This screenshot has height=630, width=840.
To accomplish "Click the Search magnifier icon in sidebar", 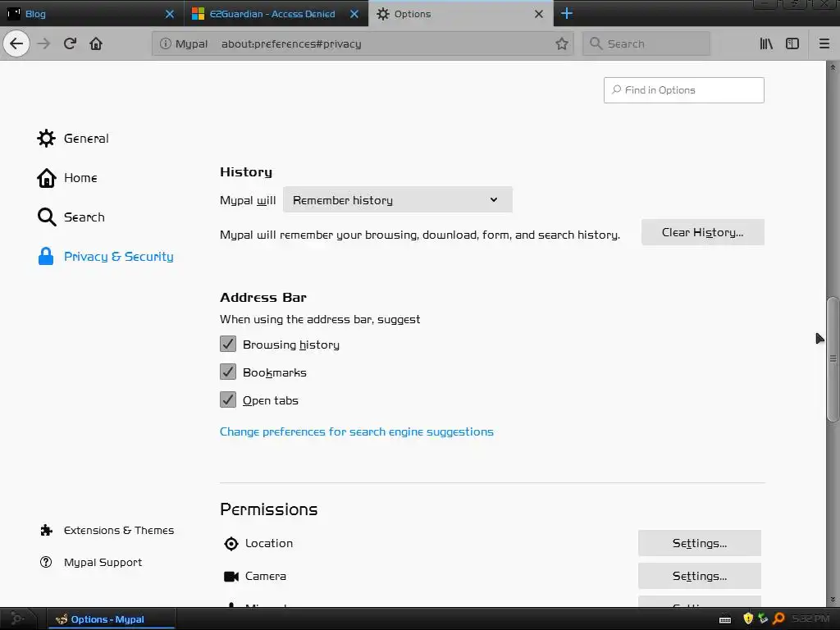I will (x=47, y=217).
